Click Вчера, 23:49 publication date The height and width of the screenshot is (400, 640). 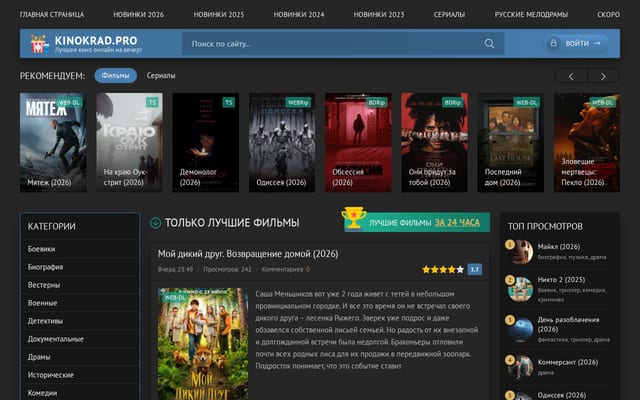[x=176, y=269]
